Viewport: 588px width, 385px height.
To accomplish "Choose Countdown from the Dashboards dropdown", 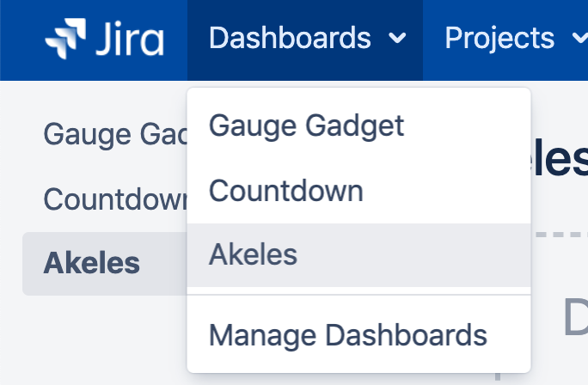I will 285,190.
